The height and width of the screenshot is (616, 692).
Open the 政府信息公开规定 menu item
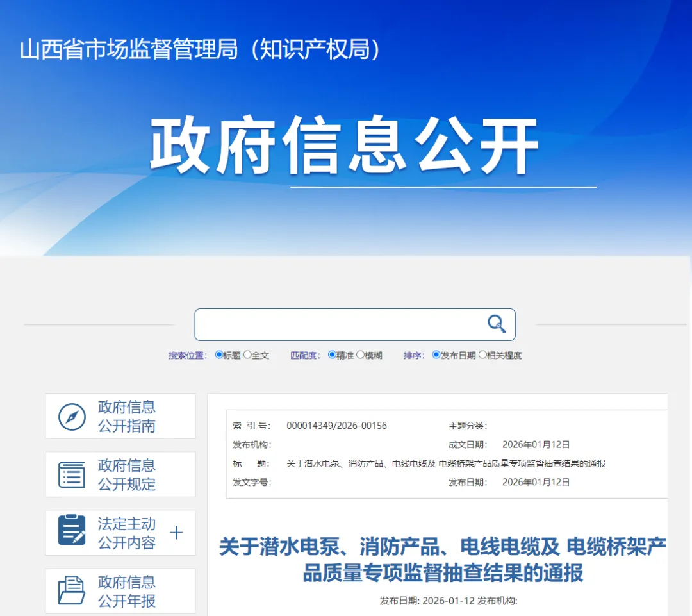click(x=126, y=475)
